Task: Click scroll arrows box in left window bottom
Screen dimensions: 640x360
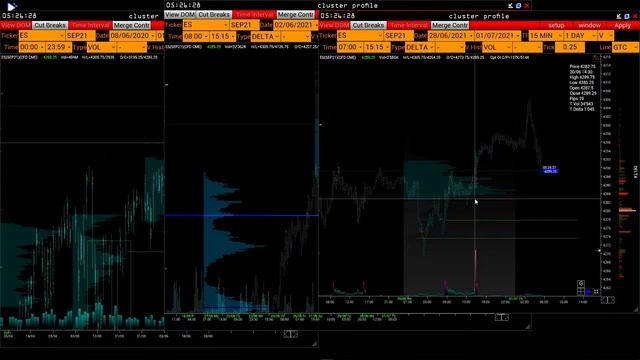Action: point(291,334)
